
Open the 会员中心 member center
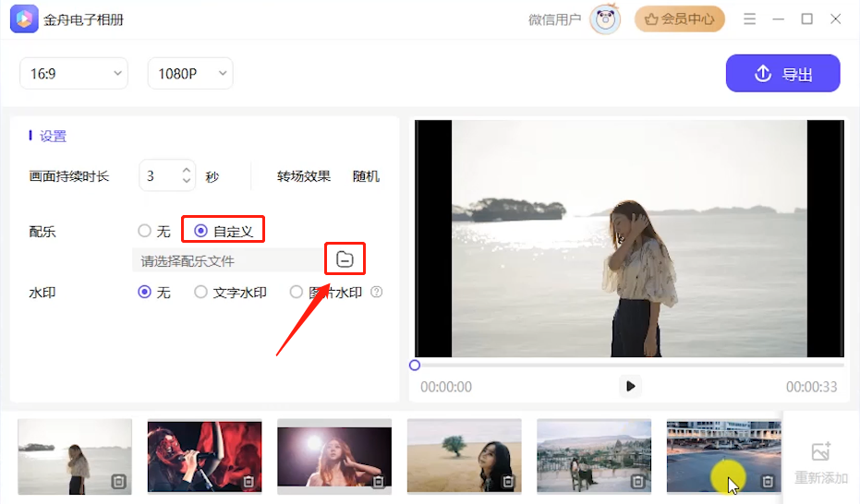(x=680, y=19)
